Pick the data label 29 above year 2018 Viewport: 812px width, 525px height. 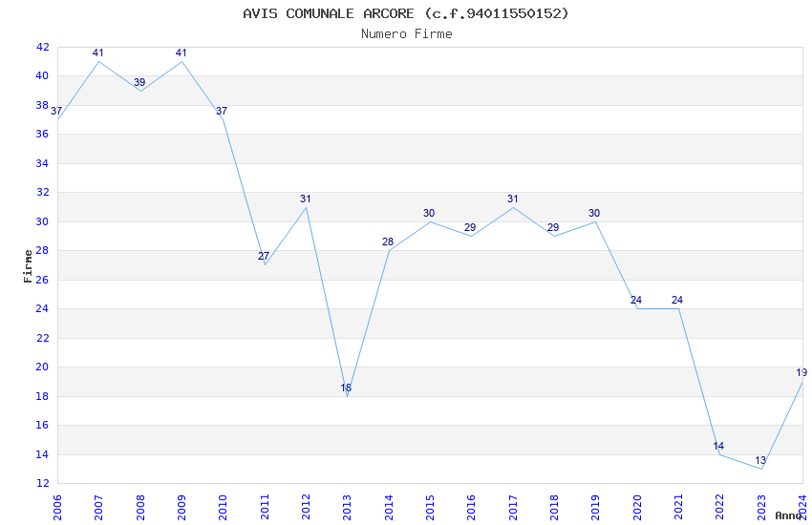553,227
